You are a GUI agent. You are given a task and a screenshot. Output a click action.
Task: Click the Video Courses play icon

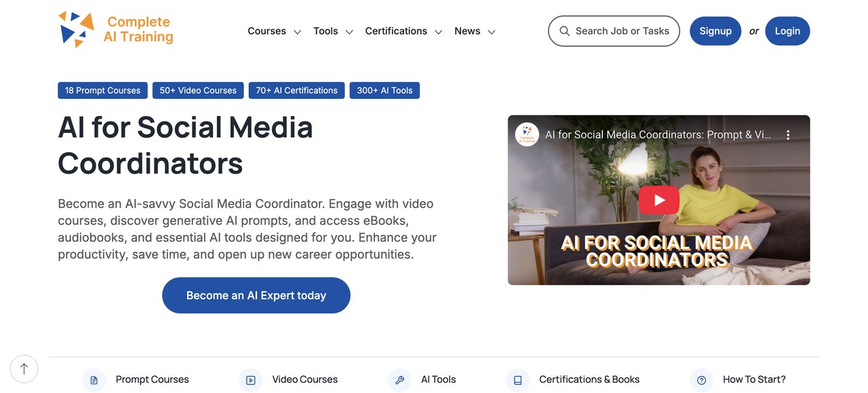[x=251, y=380]
